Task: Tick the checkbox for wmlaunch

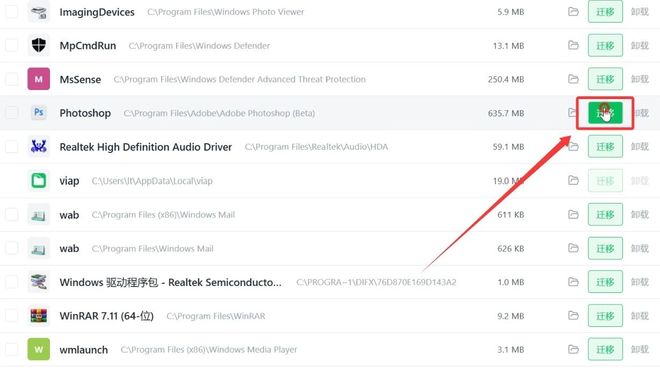Action: click(x=11, y=349)
